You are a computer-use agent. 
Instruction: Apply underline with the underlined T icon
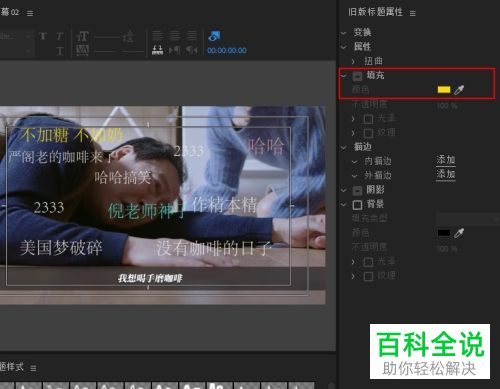pyautogui.click(x=60, y=51)
